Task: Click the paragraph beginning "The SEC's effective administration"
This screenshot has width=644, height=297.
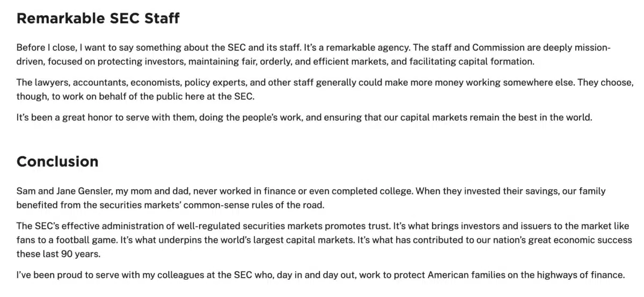Action: 325,240
